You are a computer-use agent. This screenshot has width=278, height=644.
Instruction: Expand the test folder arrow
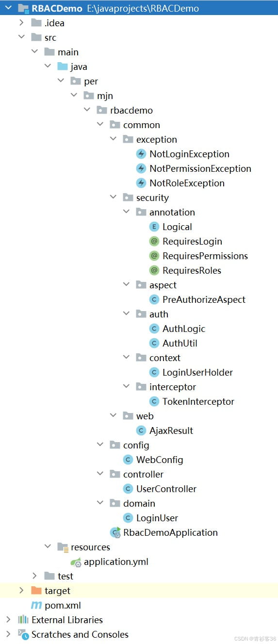[x=34, y=576]
